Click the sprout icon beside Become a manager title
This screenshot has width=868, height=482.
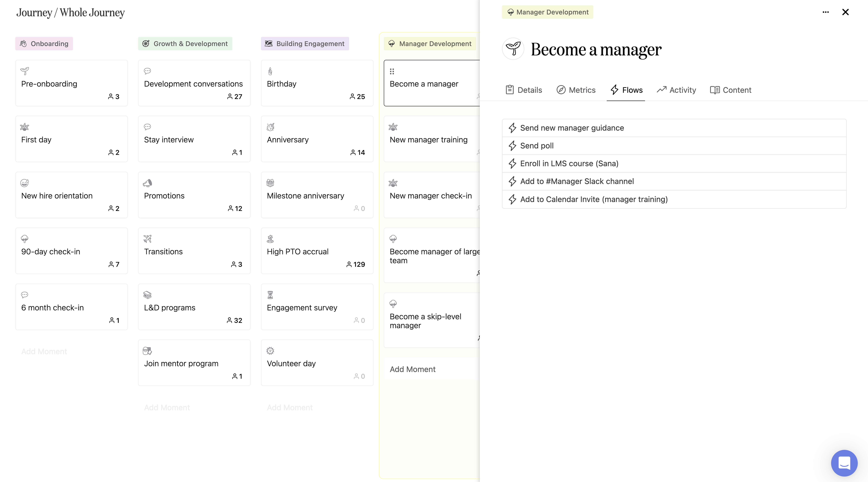pyautogui.click(x=513, y=49)
